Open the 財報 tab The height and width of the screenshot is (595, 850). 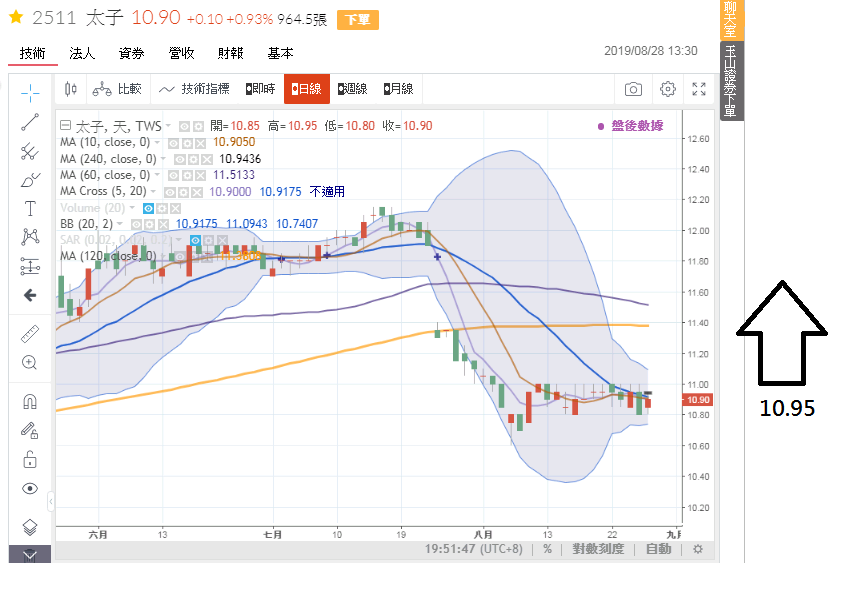click(230, 53)
